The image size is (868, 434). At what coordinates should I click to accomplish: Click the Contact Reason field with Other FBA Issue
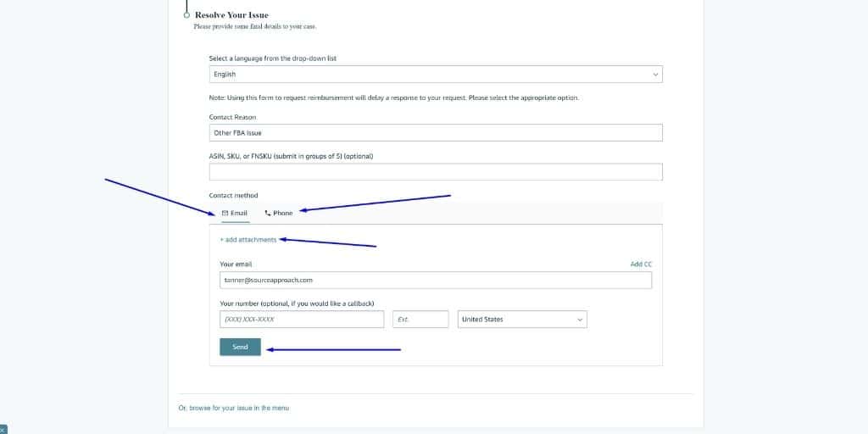point(436,133)
